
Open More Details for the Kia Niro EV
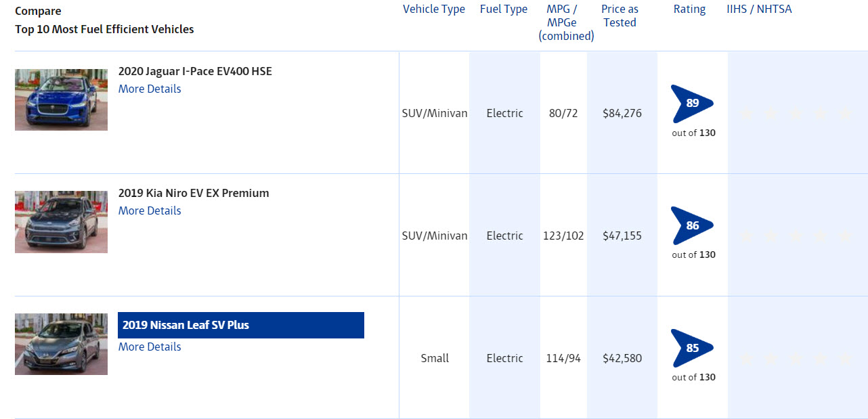[150, 211]
